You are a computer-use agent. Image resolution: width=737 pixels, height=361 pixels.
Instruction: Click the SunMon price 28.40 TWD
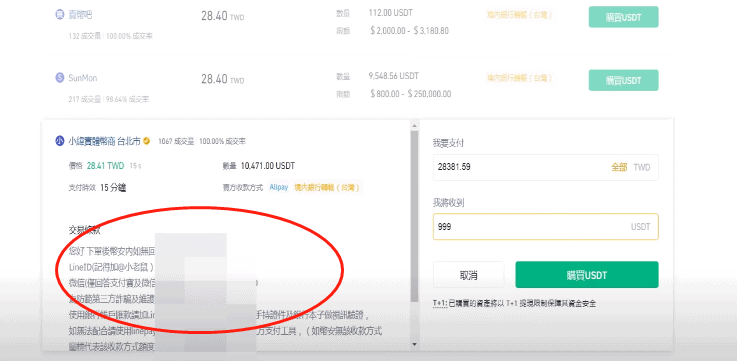pyautogui.click(x=223, y=79)
